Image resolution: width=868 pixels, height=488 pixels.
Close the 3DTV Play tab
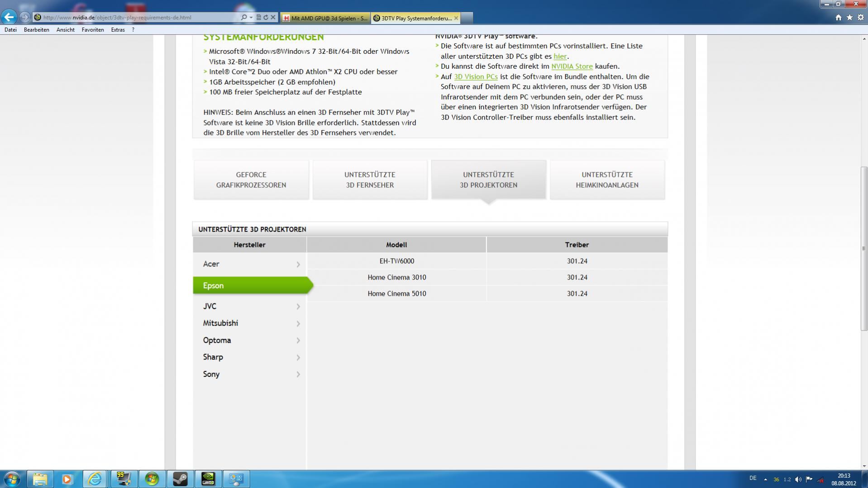pyautogui.click(x=456, y=18)
